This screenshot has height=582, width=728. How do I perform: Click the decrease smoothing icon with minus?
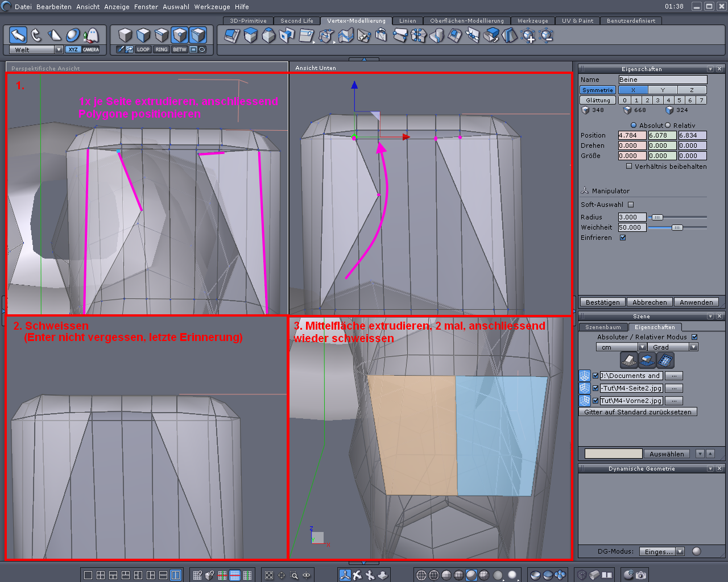tap(546, 36)
